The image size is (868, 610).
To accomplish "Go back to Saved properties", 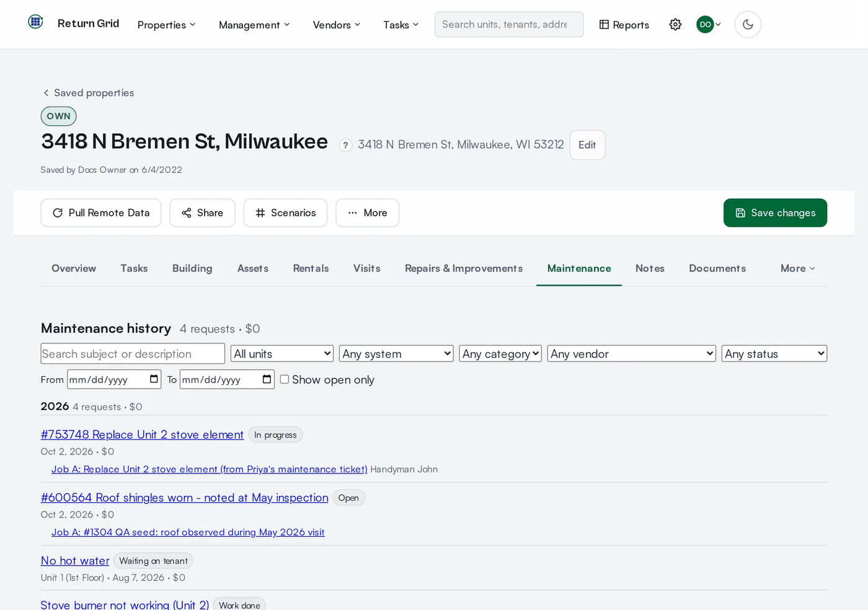I will point(88,92).
